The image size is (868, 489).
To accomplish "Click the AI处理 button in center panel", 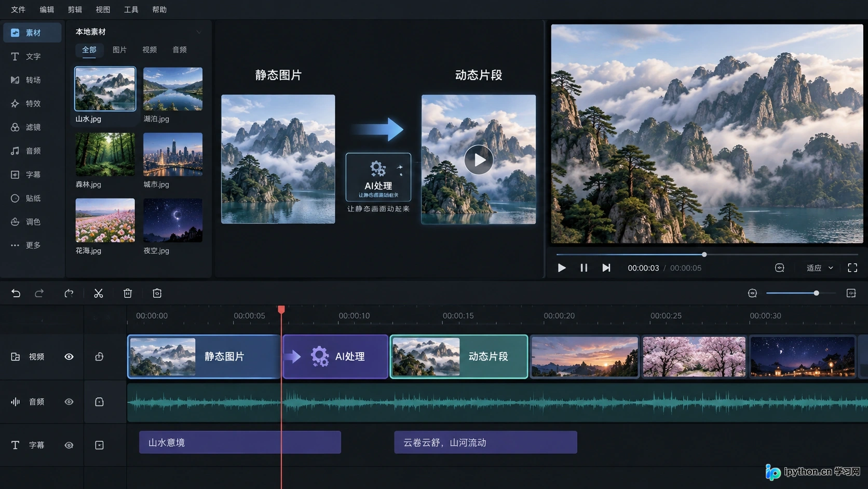I will click(378, 177).
